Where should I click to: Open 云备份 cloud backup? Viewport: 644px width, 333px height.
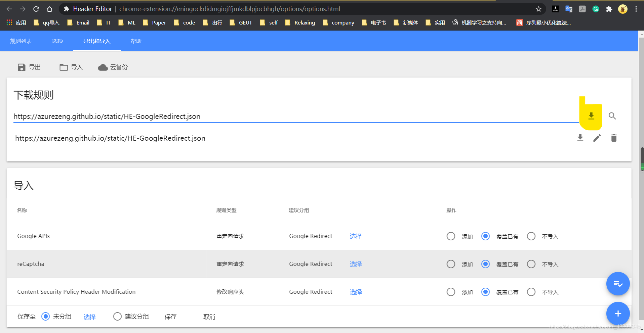click(x=113, y=67)
